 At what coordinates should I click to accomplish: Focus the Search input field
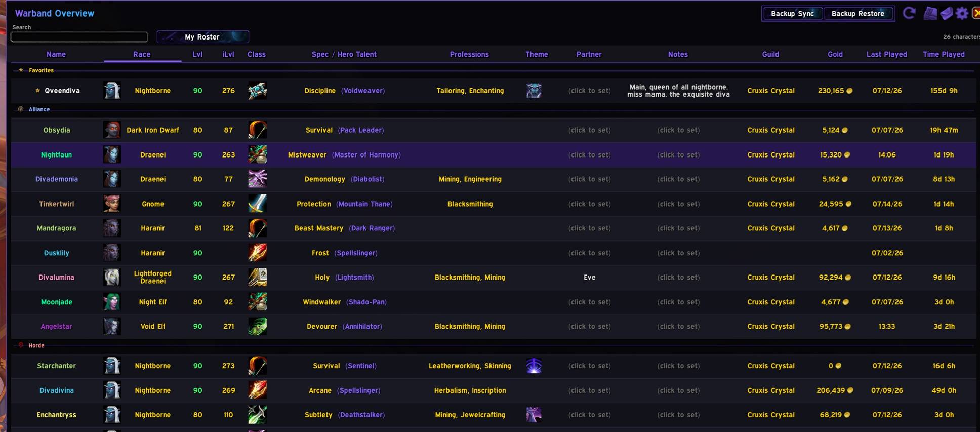[x=79, y=37]
